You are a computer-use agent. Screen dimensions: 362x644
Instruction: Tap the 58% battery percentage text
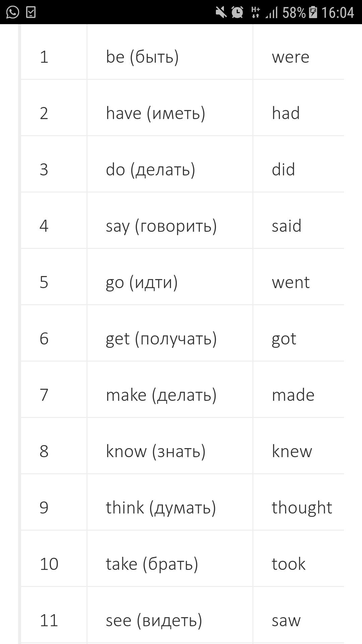(x=294, y=13)
